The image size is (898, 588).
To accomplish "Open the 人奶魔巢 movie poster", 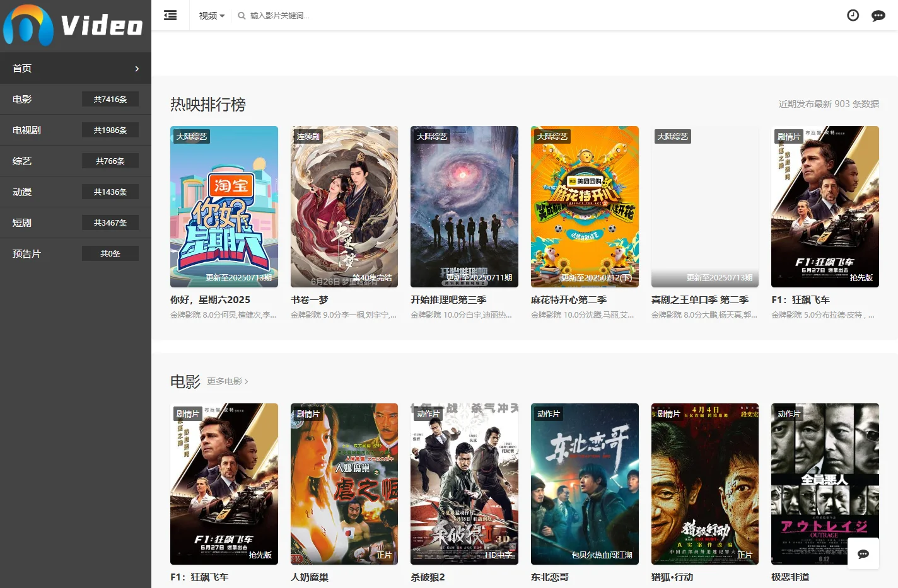I will [344, 484].
